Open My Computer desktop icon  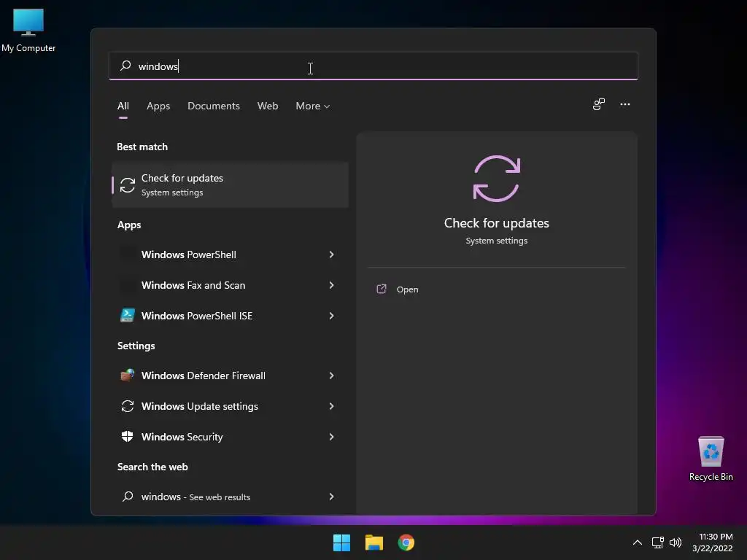28,31
